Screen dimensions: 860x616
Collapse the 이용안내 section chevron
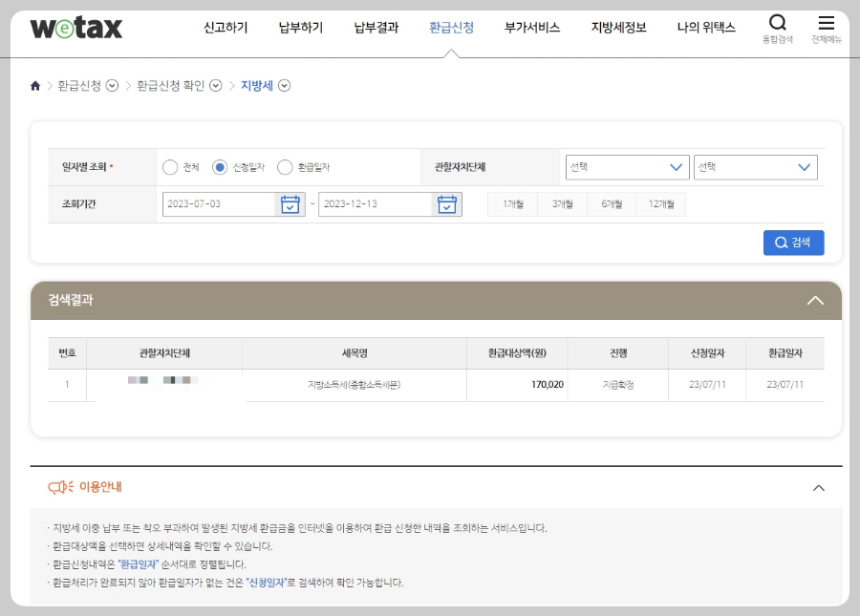pyautogui.click(x=818, y=488)
